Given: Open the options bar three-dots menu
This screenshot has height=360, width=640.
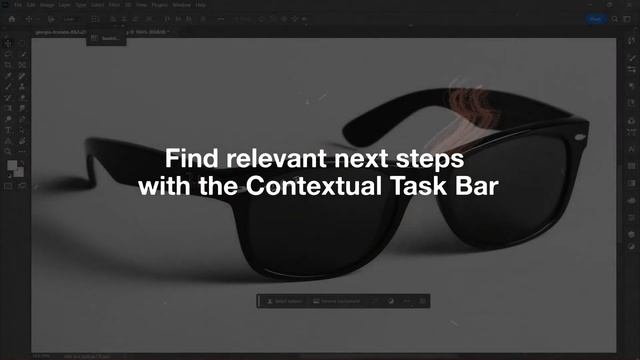Looking at the screenshot, I should click(220, 19).
